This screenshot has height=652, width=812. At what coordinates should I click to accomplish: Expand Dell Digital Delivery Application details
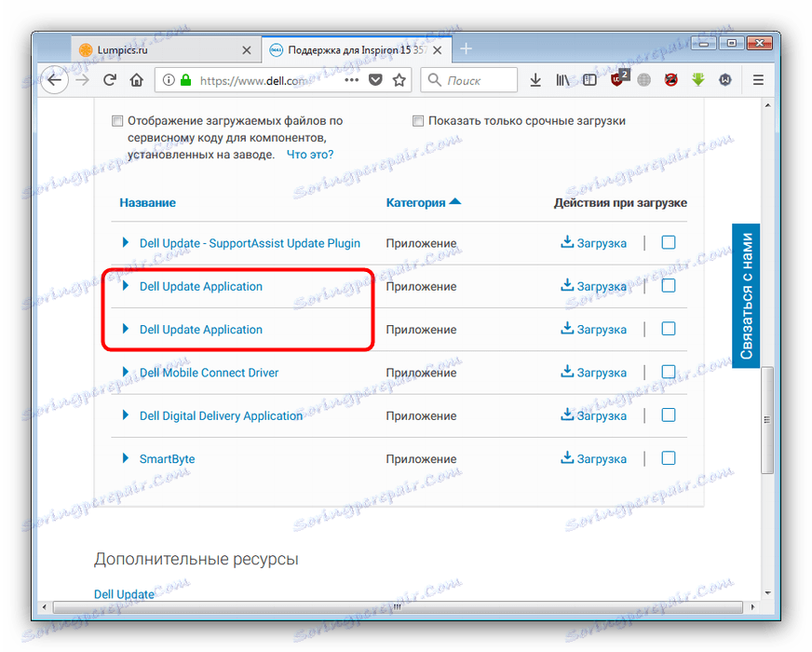(126, 414)
